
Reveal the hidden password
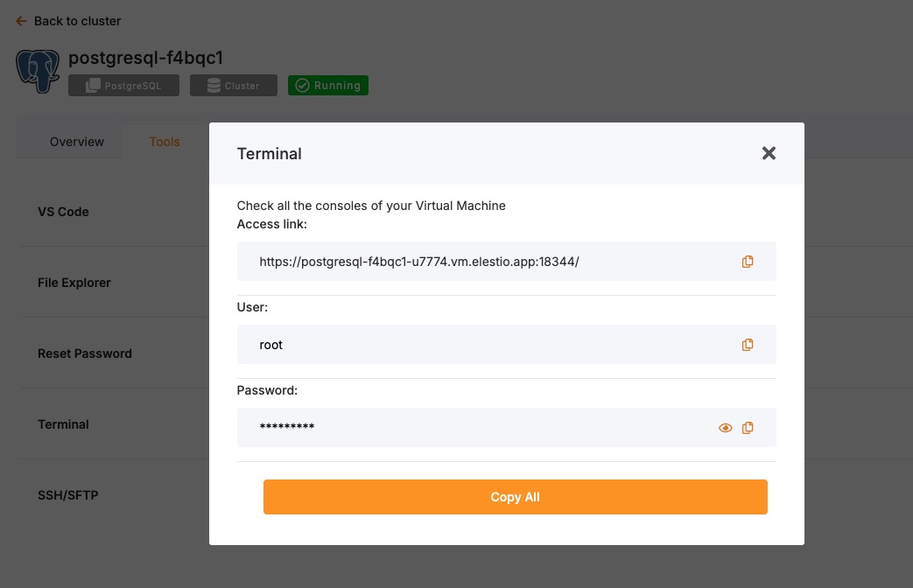[725, 428]
